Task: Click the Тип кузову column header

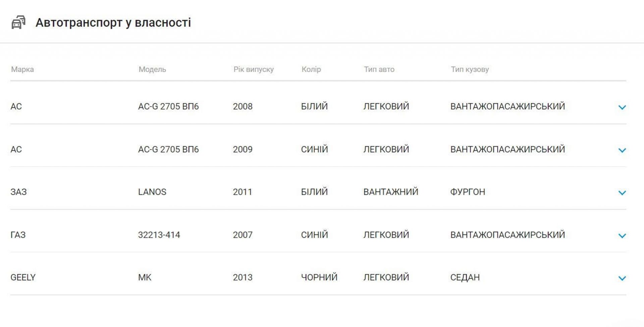Action: [x=470, y=69]
